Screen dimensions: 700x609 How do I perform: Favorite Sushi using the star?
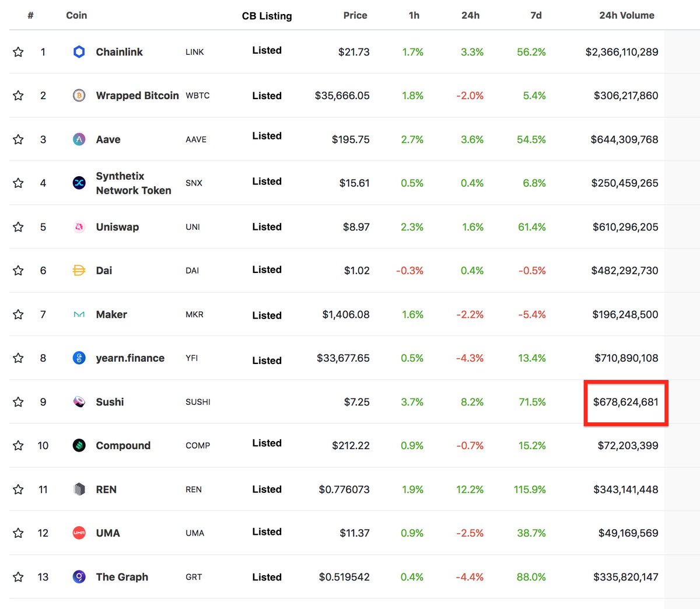point(18,402)
